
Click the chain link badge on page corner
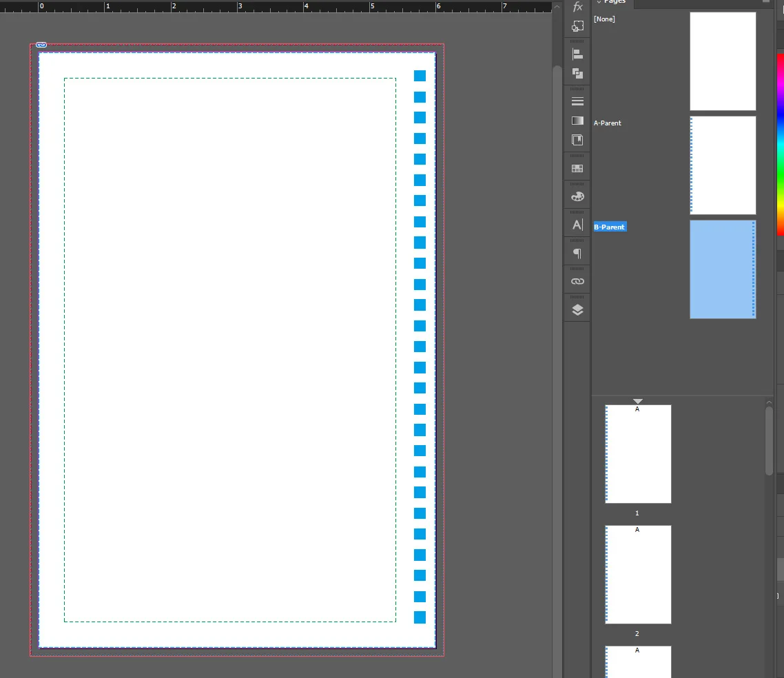(x=41, y=45)
